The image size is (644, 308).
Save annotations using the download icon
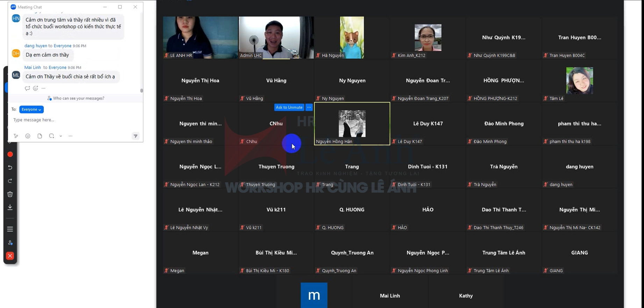pyautogui.click(x=10, y=207)
